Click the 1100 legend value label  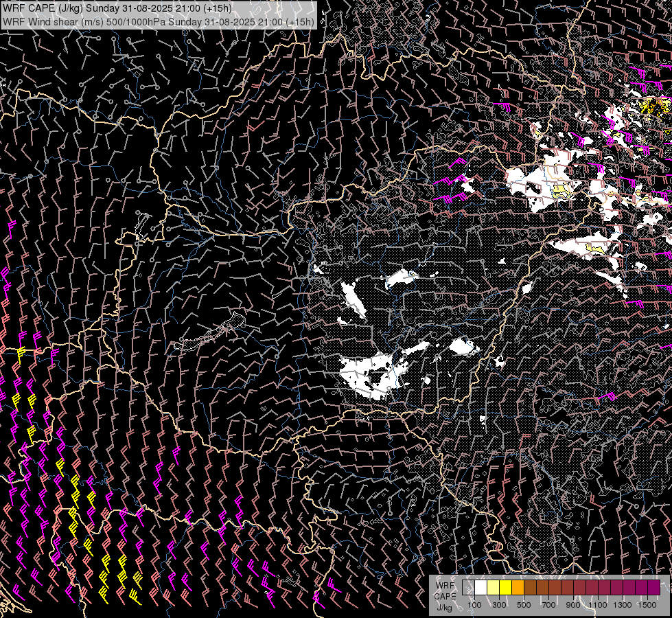pyautogui.click(x=598, y=605)
